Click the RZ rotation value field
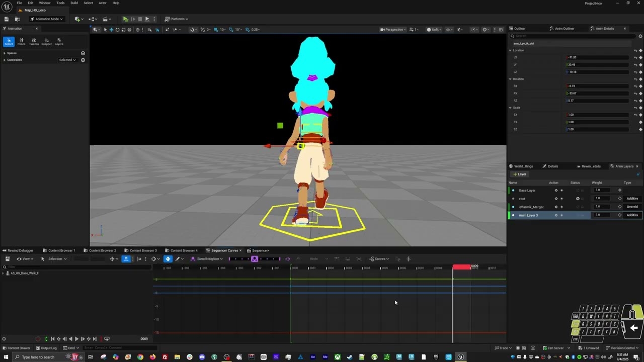Viewport: 644px width, 362px height. click(597, 101)
